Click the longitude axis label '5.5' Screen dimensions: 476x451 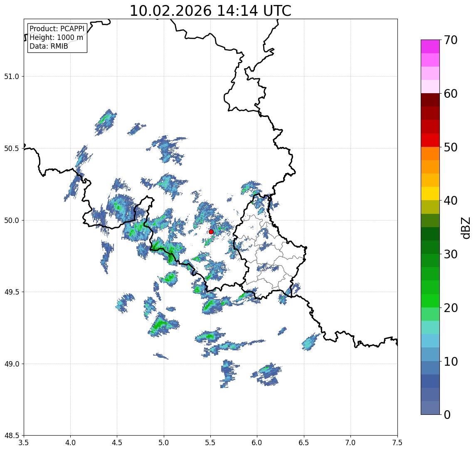tap(211, 443)
